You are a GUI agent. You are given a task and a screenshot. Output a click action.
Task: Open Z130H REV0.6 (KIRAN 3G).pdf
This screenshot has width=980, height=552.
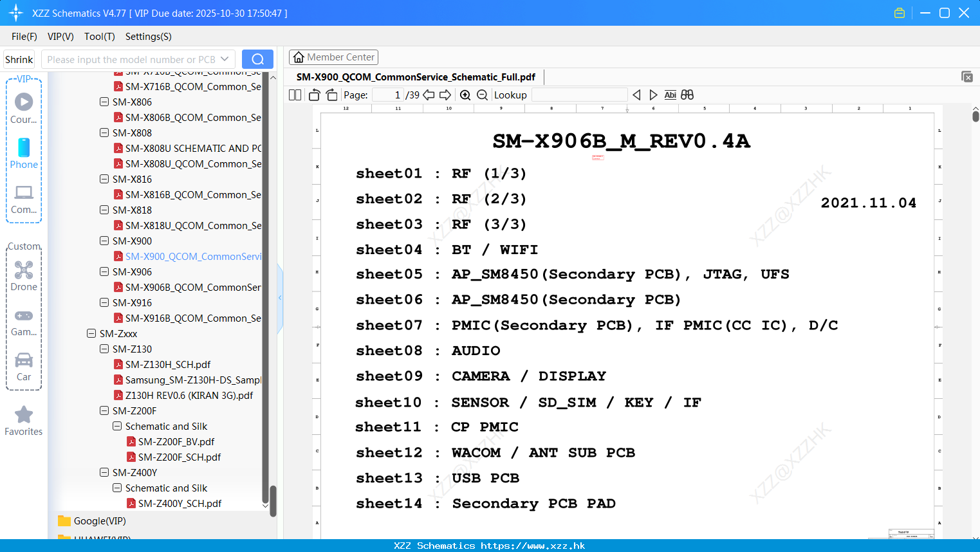(x=189, y=395)
